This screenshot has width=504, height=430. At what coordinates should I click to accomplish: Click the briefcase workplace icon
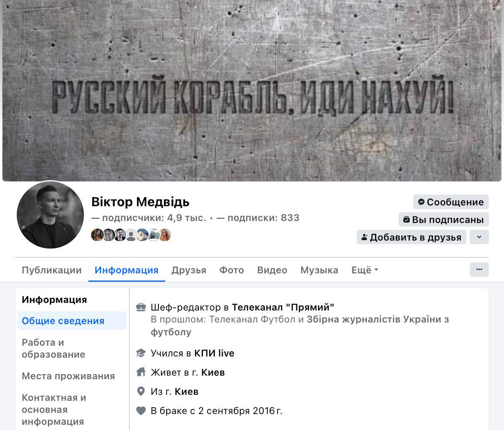tap(141, 307)
